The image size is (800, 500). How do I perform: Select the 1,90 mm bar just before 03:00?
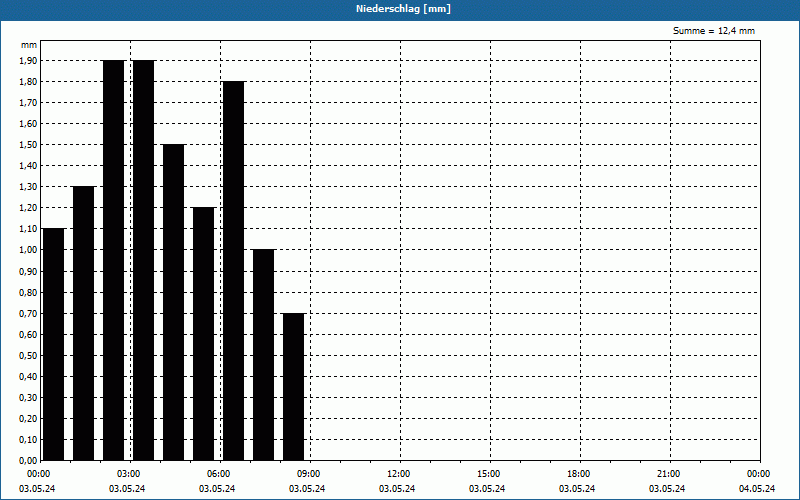pos(114,260)
